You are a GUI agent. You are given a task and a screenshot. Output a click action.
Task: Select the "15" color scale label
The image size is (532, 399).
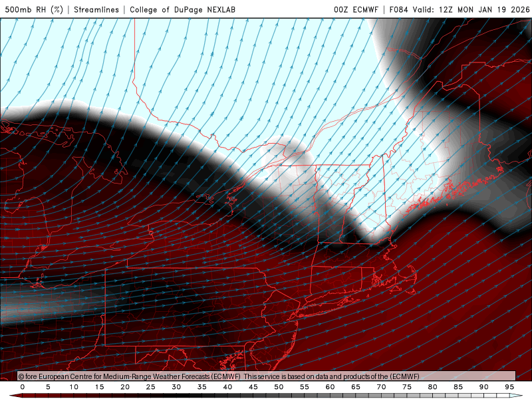coord(99,387)
